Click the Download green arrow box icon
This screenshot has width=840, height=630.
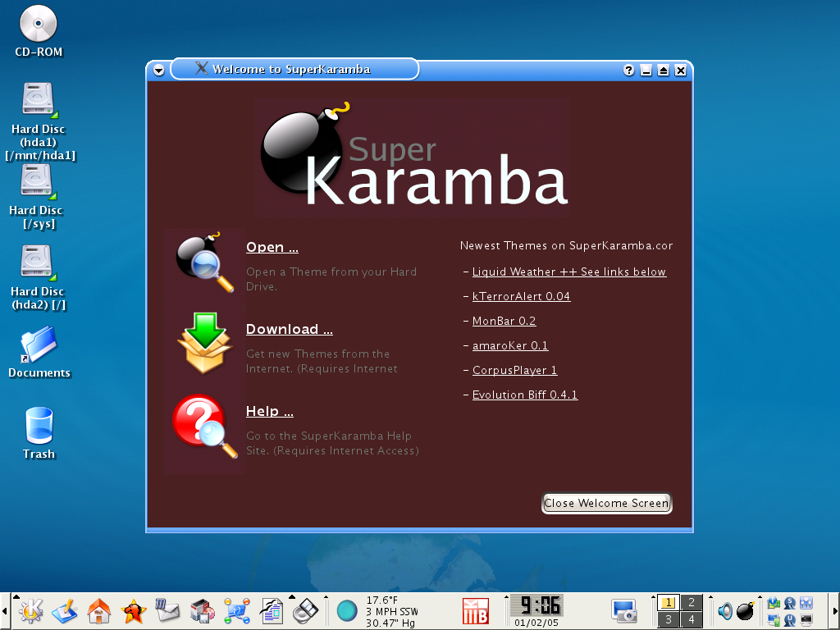pyautogui.click(x=205, y=343)
